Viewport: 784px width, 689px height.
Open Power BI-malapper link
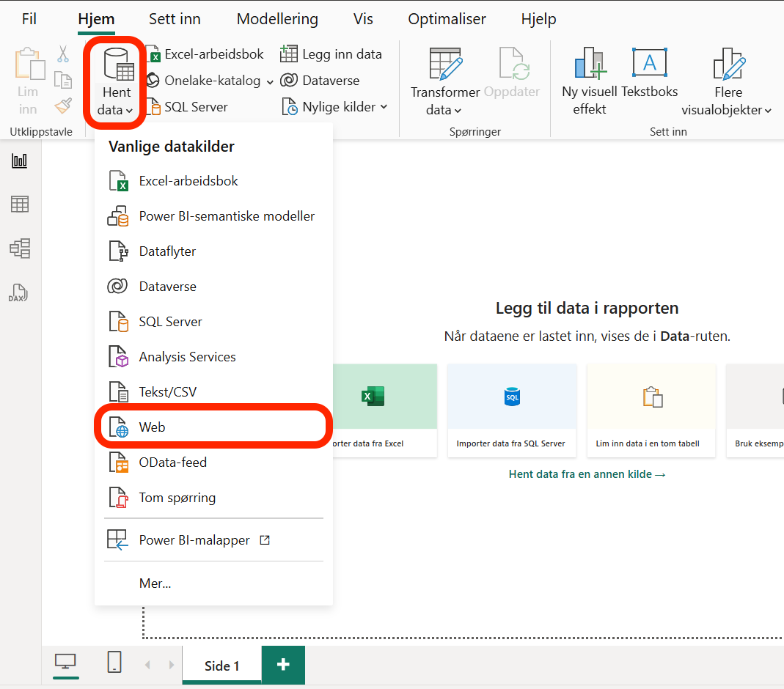[213, 540]
